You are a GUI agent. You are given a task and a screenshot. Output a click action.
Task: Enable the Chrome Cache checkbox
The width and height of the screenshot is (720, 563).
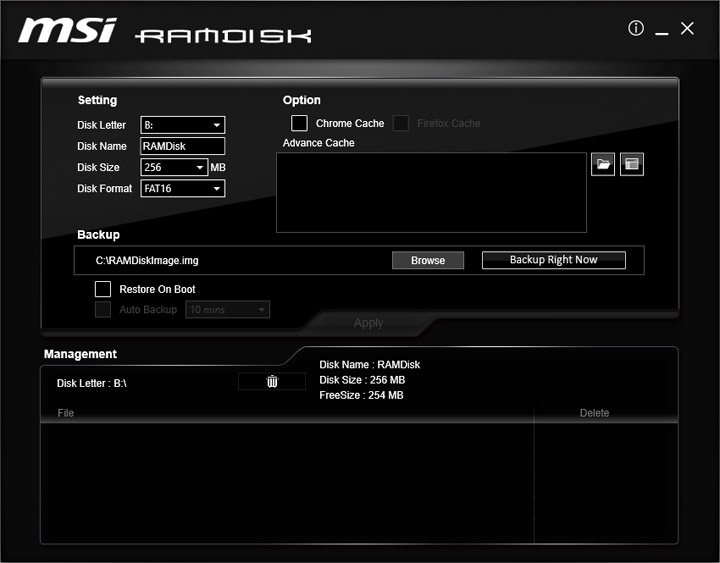tap(299, 123)
